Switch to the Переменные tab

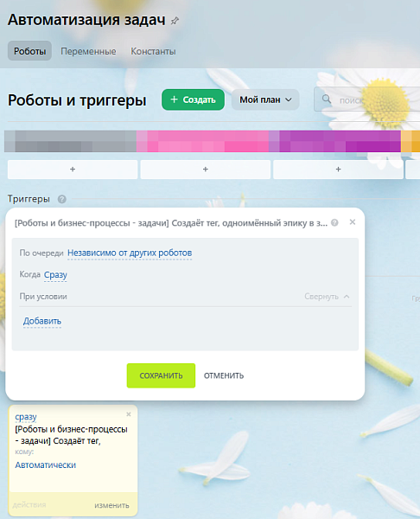[88, 51]
